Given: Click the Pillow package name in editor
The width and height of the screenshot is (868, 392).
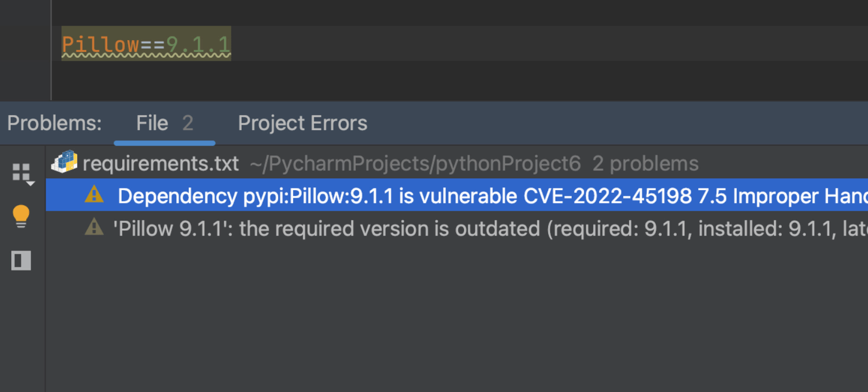Looking at the screenshot, I should coord(100,44).
